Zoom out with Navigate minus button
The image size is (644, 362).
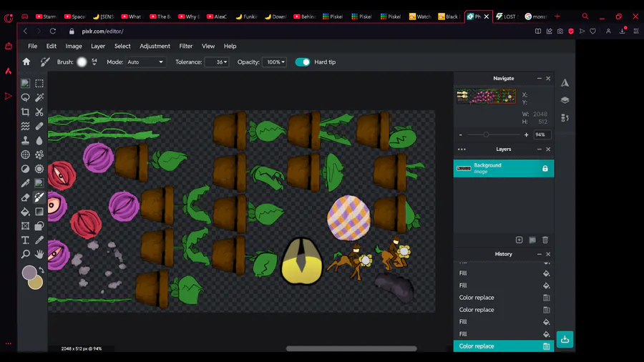pyautogui.click(x=460, y=134)
